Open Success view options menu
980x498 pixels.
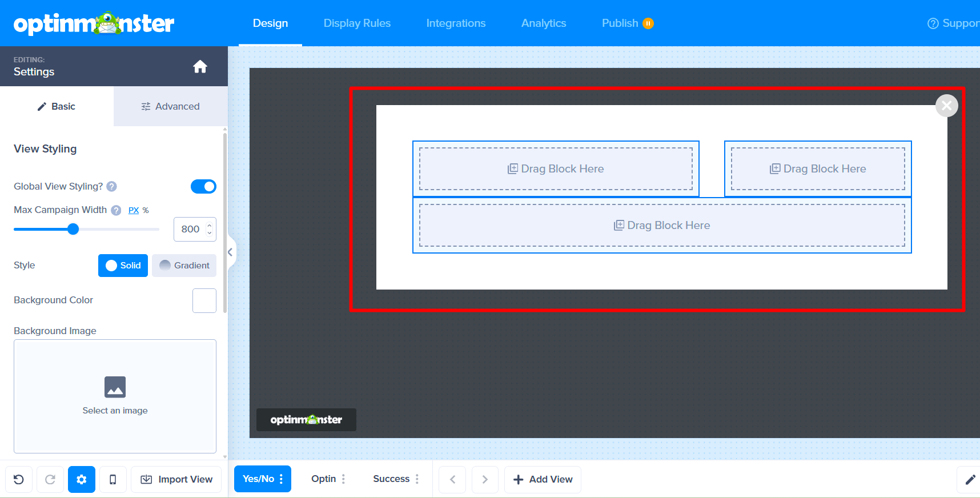click(x=417, y=479)
